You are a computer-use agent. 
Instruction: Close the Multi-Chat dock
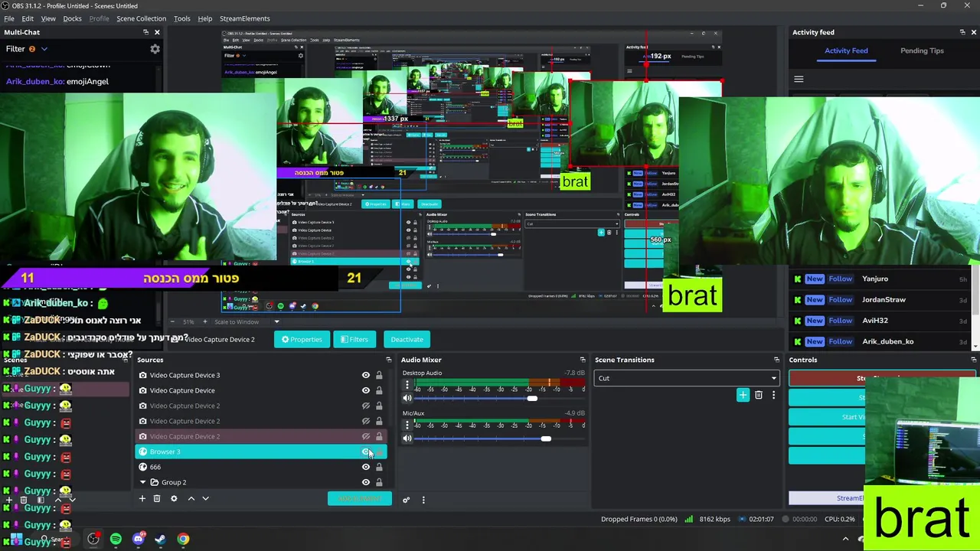coord(157,32)
